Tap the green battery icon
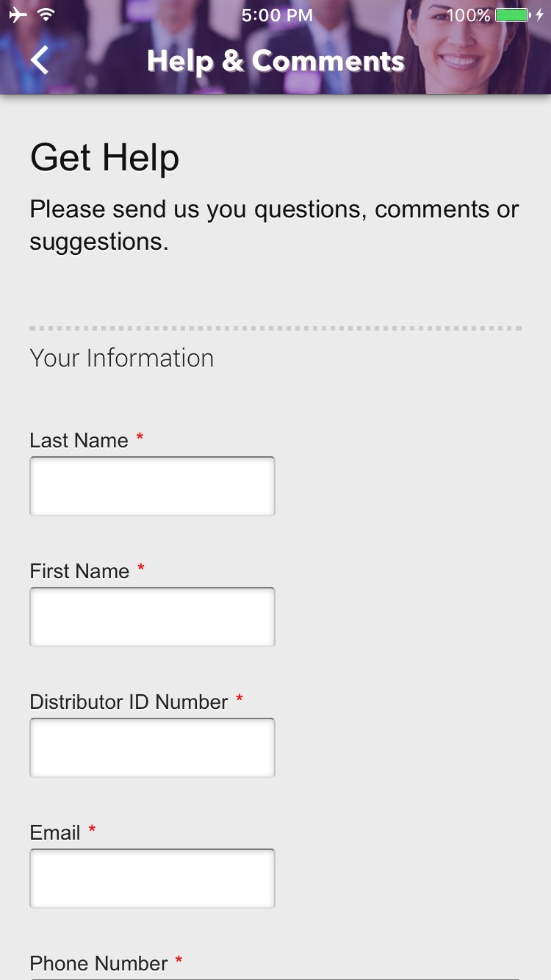The width and height of the screenshot is (551, 980). [x=513, y=15]
